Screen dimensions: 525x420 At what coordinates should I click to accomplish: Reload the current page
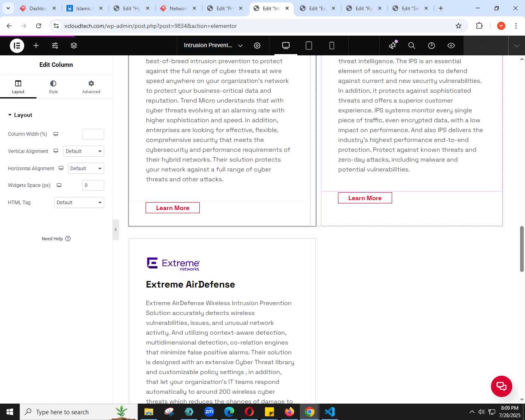(39, 26)
